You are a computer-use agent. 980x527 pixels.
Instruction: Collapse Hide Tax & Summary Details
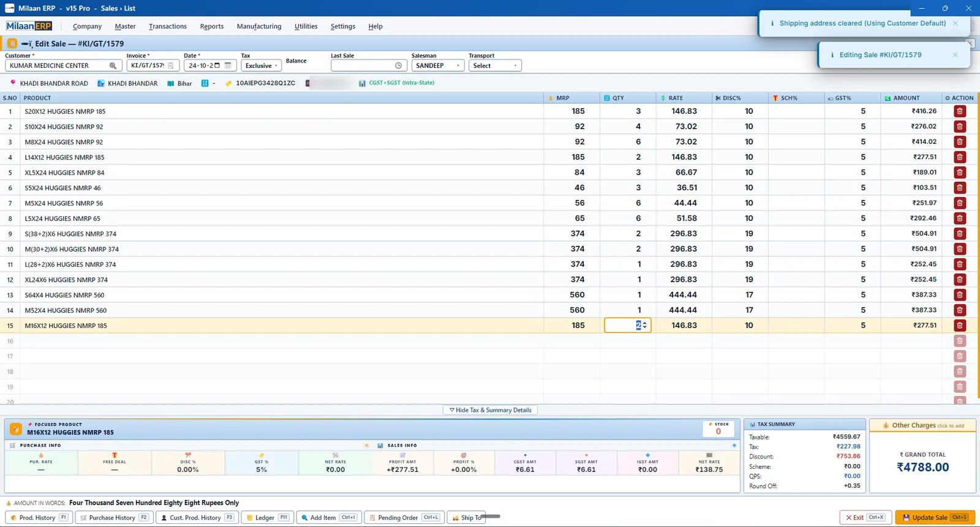point(490,410)
